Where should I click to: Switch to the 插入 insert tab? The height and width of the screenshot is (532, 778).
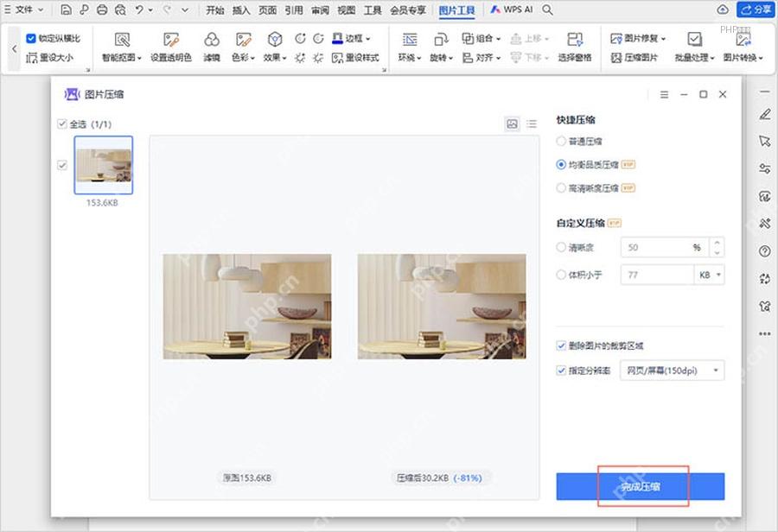pos(241,9)
